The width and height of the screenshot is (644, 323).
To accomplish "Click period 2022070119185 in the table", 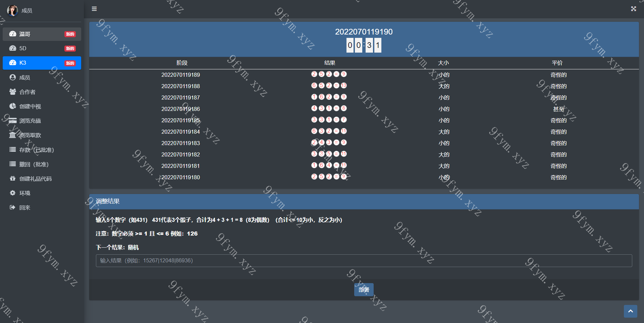I will coord(180,120).
